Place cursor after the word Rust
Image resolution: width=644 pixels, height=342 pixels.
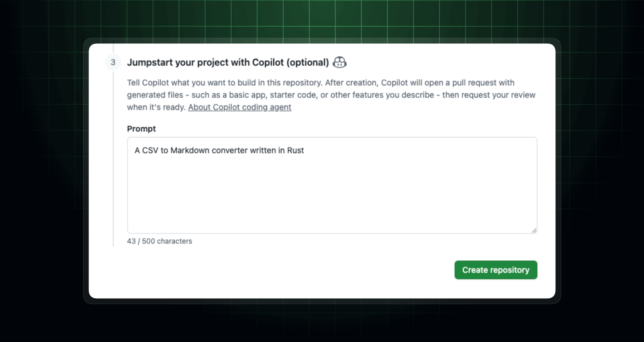click(x=304, y=150)
